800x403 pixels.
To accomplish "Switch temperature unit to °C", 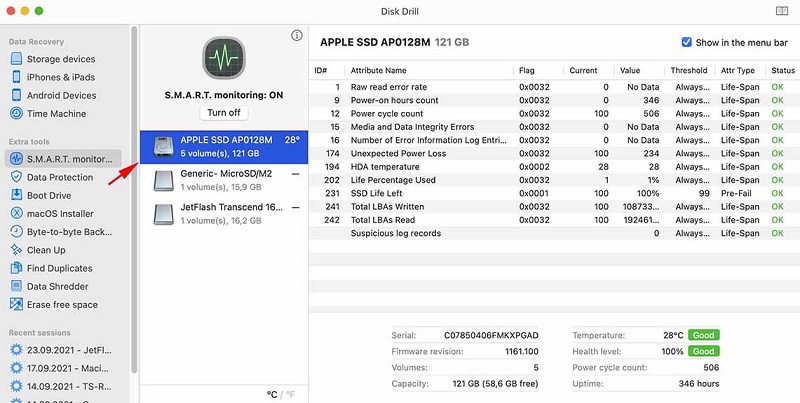I will coord(272,394).
